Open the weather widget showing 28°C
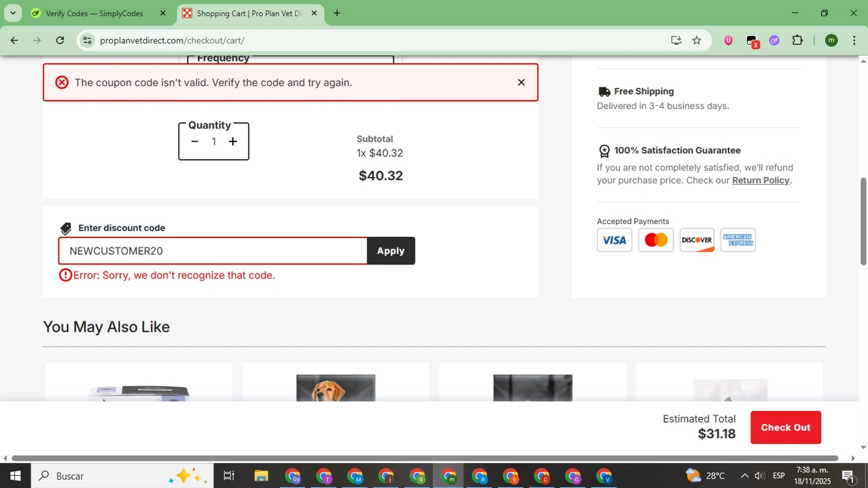The width and height of the screenshot is (868, 488). coord(705,476)
